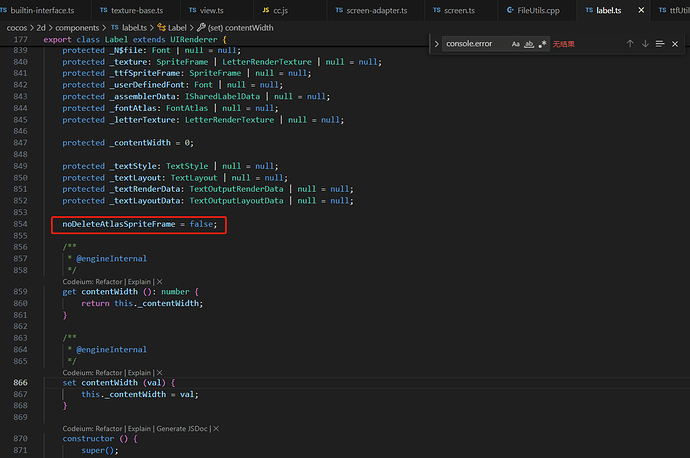Click @engineInternal comment on line 857
690x458 pixels.
[111, 259]
